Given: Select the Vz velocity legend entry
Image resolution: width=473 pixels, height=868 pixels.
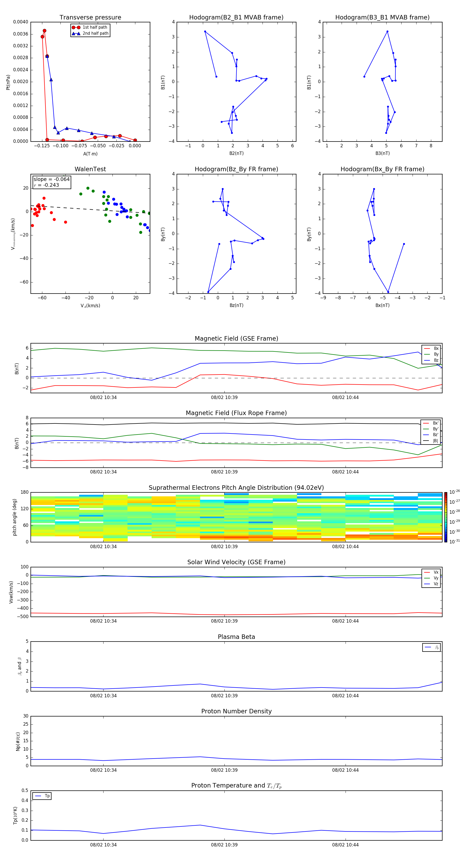Looking at the screenshot, I should (x=431, y=584).
